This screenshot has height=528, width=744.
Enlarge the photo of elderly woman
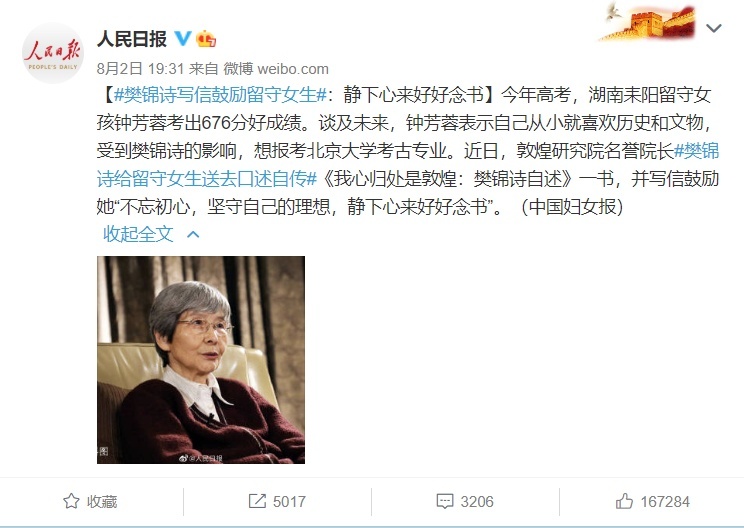201,360
